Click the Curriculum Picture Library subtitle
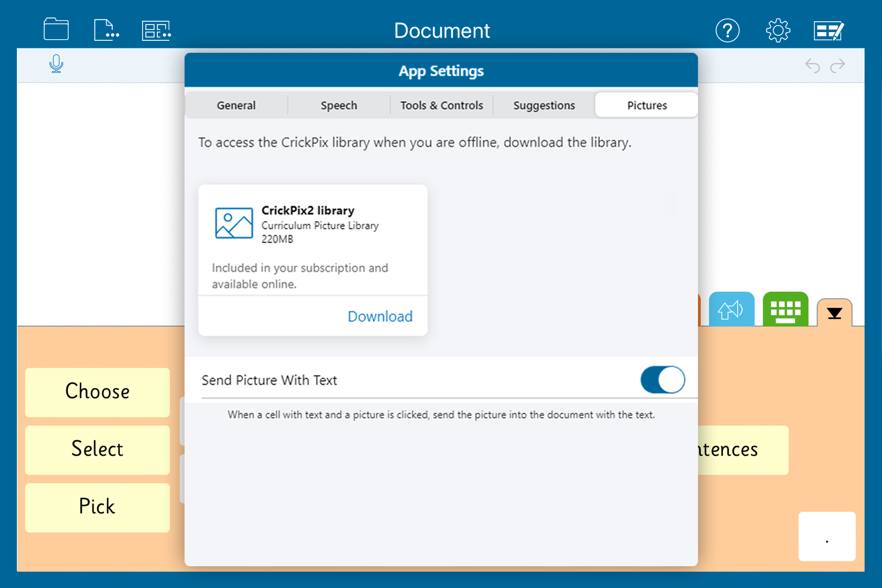882x588 pixels. point(320,225)
